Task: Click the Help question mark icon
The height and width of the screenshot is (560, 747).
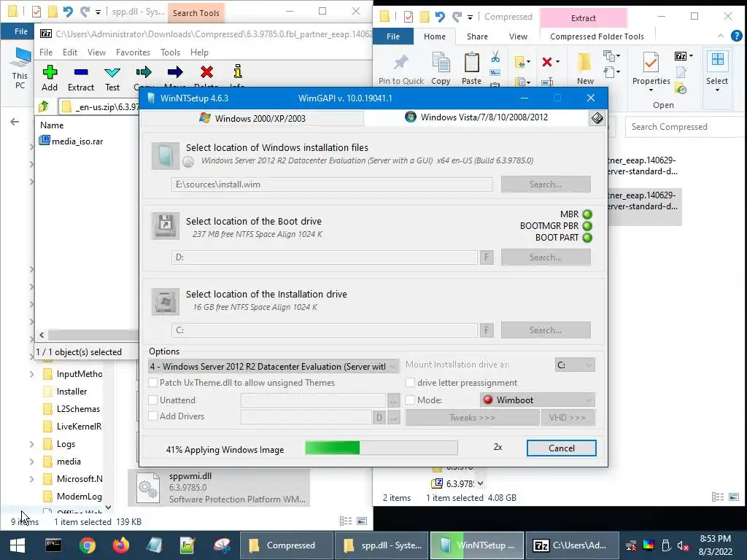Action: coord(736,36)
